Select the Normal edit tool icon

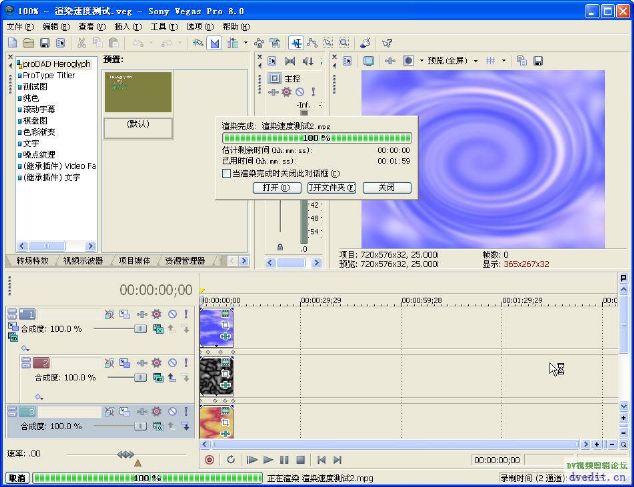coord(296,43)
